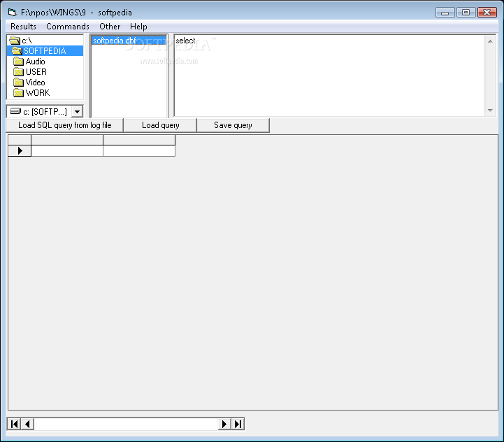The height and width of the screenshot is (442, 504).
Task: Click the open folder icon beside c:\
Action: pos(15,41)
